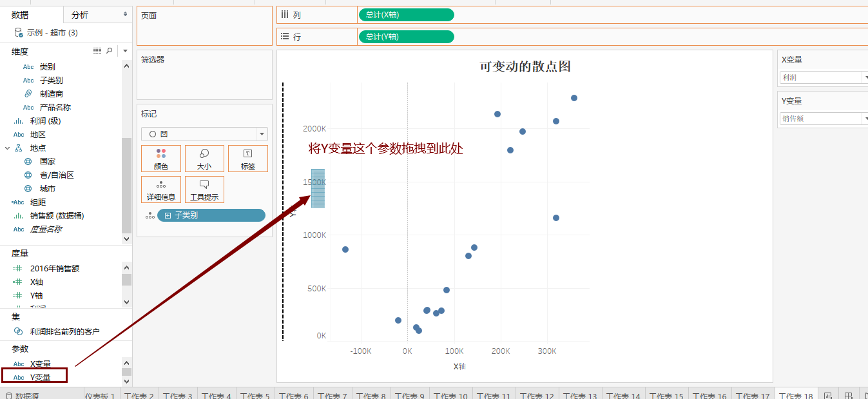Click the bar-chart icon beside 利润 (级)
This screenshot has width=868, height=399.
(x=19, y=121)
